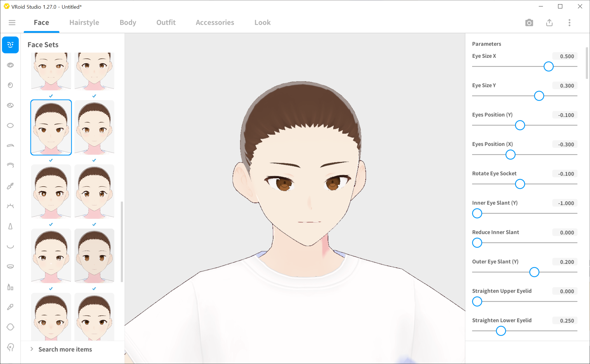The height and width of the screenshot is (364, 590).
Task: Switch to the Outfit tab
Action: tap(166, 22)
